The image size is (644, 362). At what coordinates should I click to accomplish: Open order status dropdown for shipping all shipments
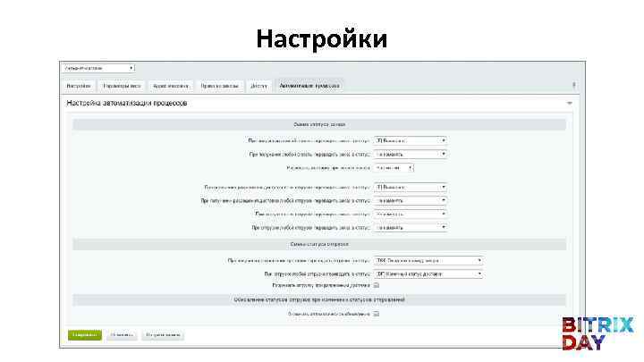pos(410,215)
